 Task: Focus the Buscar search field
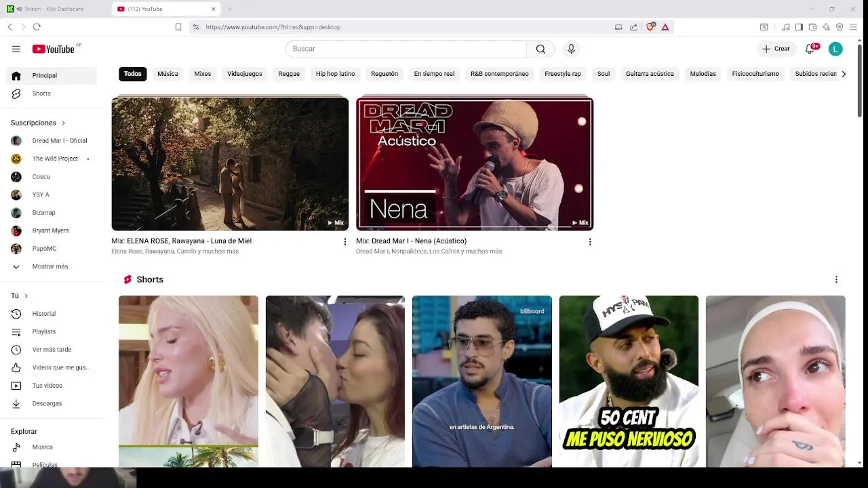406,49
